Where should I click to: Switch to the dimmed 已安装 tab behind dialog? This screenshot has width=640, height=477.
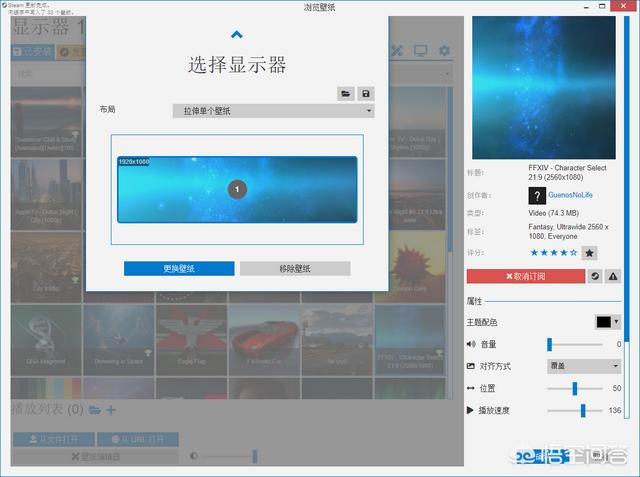pos(33,52)
